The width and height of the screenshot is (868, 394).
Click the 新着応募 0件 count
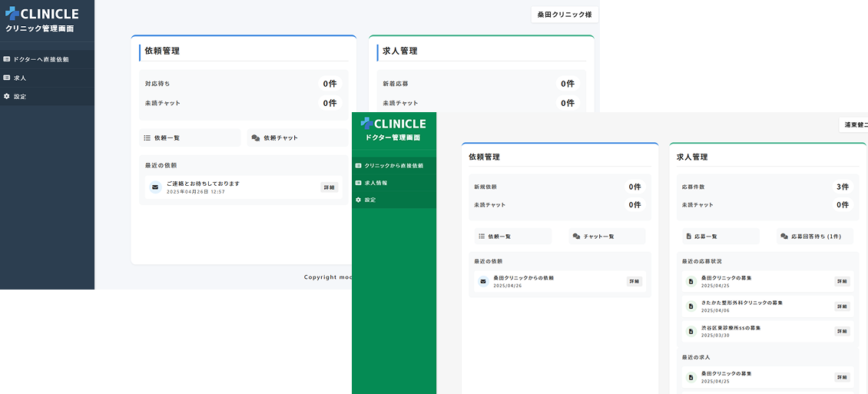pyautogui.click(x=568, y=84)
